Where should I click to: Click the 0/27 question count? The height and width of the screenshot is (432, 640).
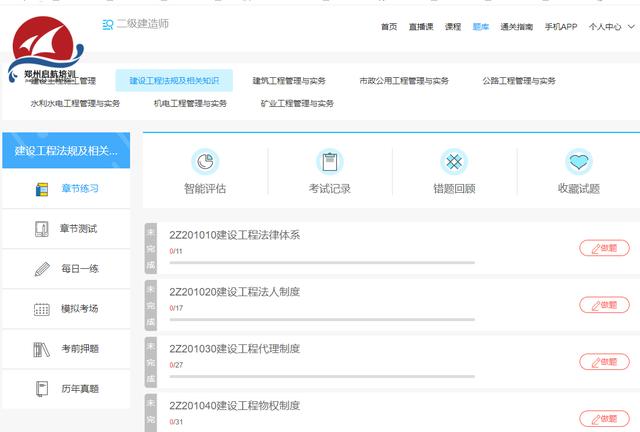176,365
